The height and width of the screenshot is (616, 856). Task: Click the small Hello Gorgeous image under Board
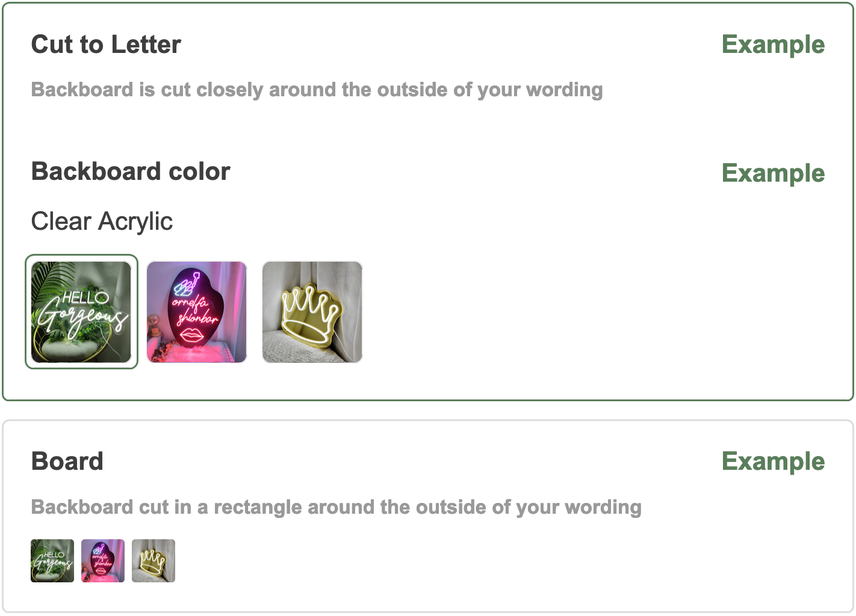52,561
